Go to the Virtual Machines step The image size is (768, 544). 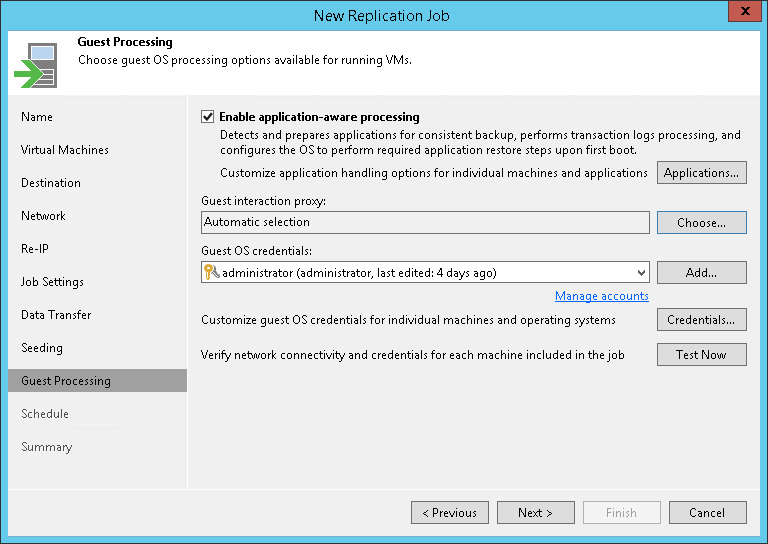click(x=65, y=150)
